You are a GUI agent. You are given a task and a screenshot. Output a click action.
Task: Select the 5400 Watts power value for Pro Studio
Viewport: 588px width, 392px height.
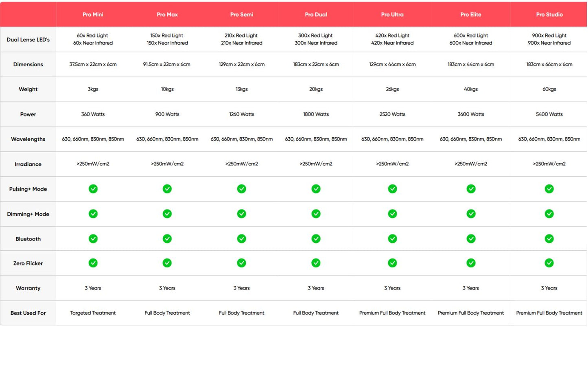(549, 114)
